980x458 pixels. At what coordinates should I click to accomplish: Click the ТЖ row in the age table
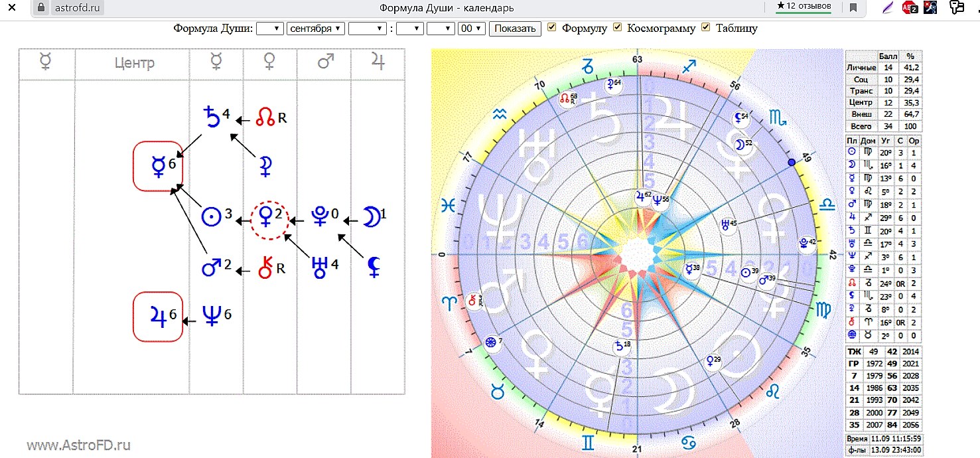[883, 352]
